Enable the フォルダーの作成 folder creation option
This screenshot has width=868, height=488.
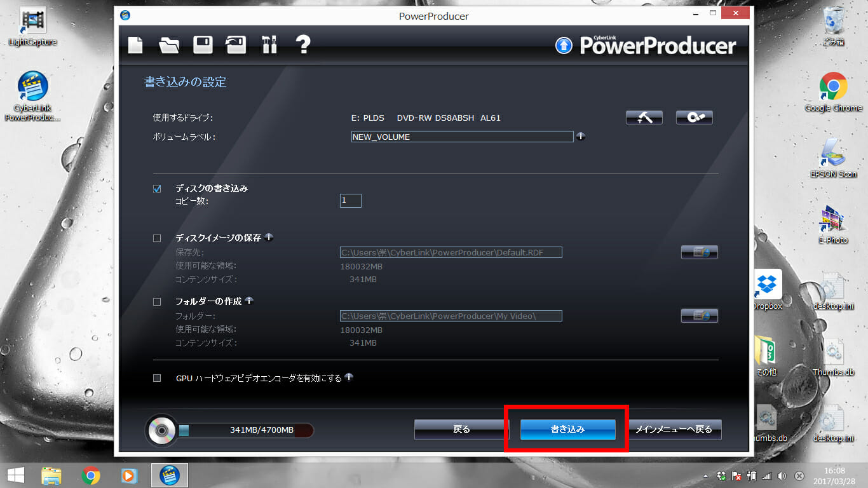pos(156,301)
